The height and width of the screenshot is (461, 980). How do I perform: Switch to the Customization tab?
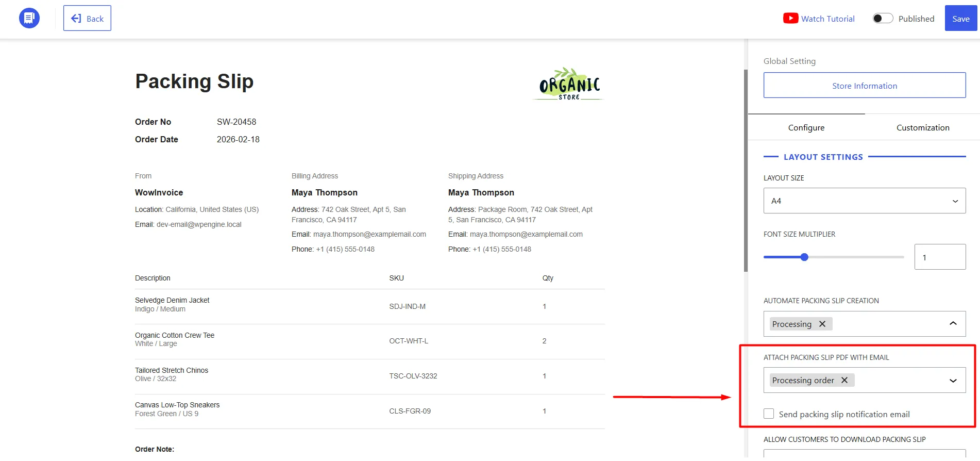tap(922, 127)
